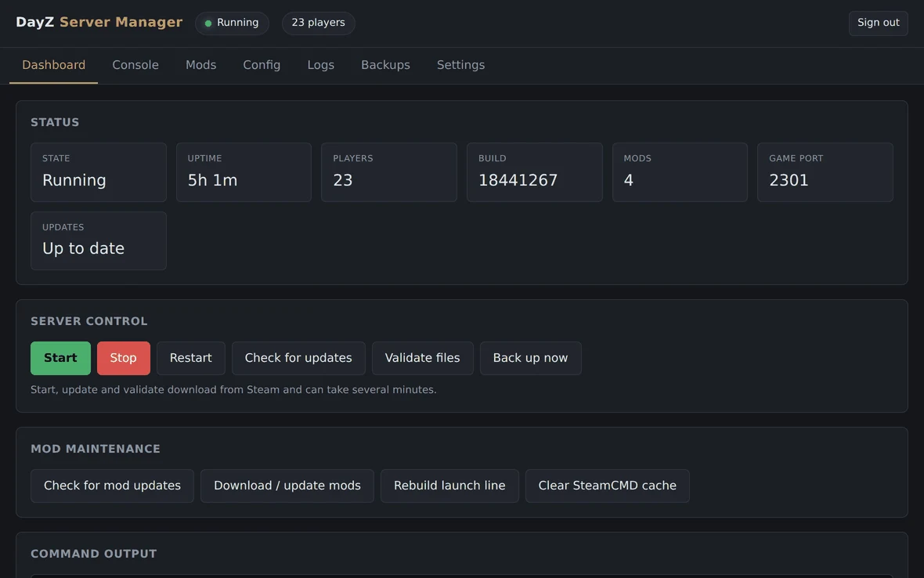
Task: Click Rebuild launch line
Action: click(x=449, y=486)
